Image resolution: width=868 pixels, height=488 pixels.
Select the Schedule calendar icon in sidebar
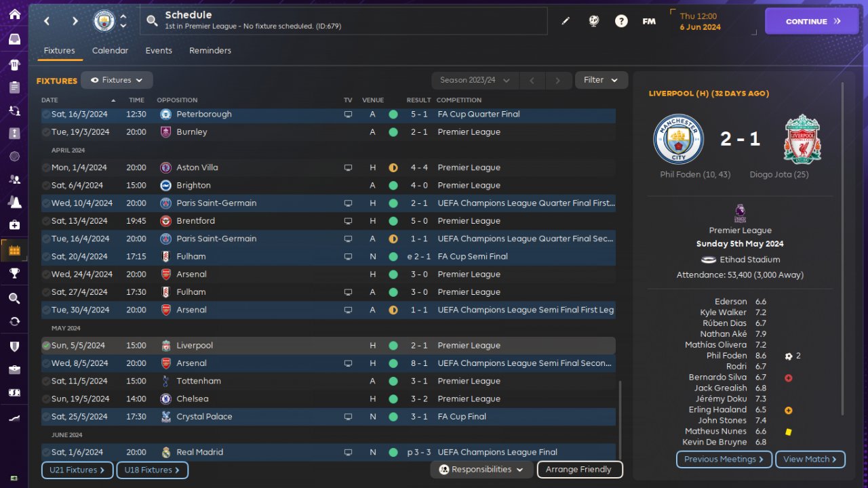pyautogui.click(x=14, y=251)
